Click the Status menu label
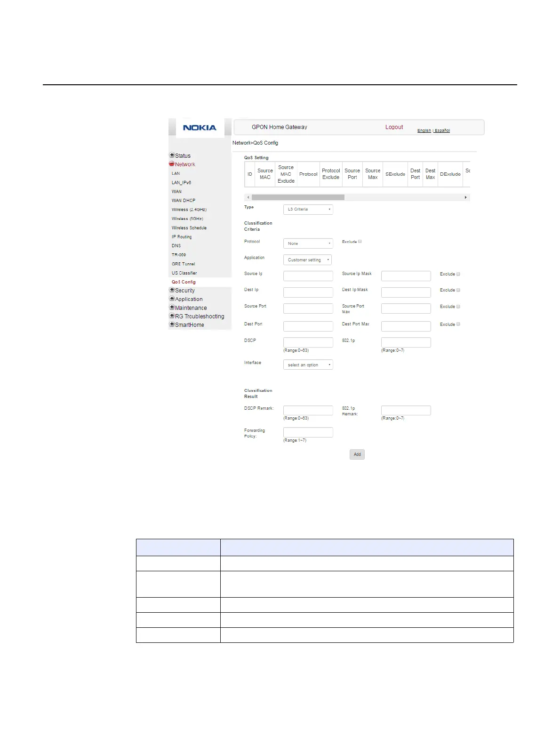The width and height of the screenshot is (560, 746). (x=183, y=156)
